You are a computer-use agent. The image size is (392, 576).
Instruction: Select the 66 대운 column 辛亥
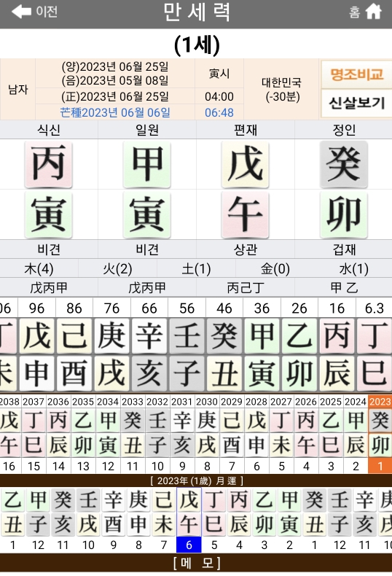pos(149,346)
